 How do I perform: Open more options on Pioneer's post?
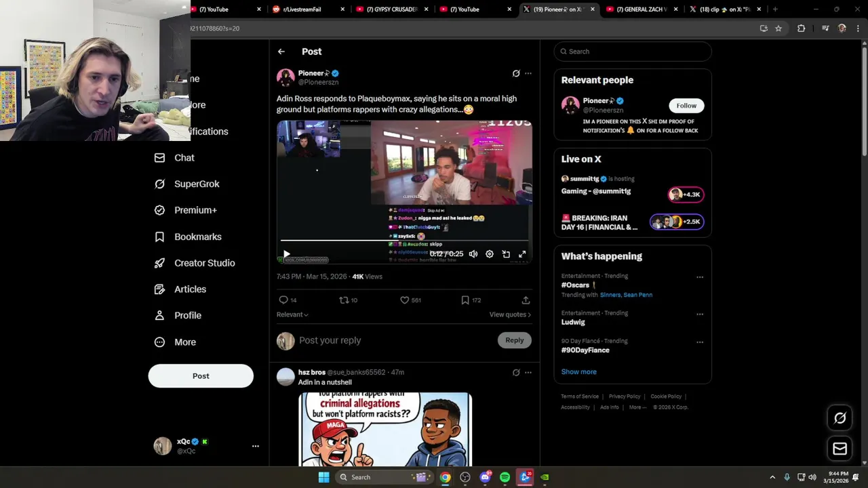528,73
